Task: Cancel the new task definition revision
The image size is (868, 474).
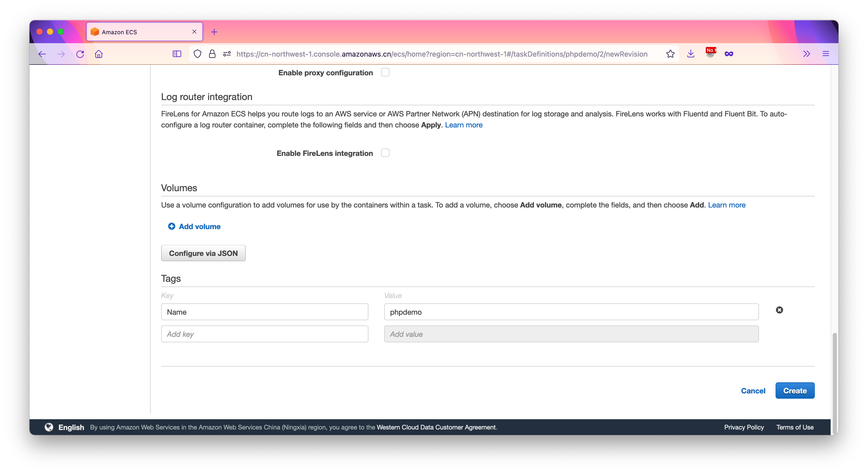Action: tap(753, 391)
